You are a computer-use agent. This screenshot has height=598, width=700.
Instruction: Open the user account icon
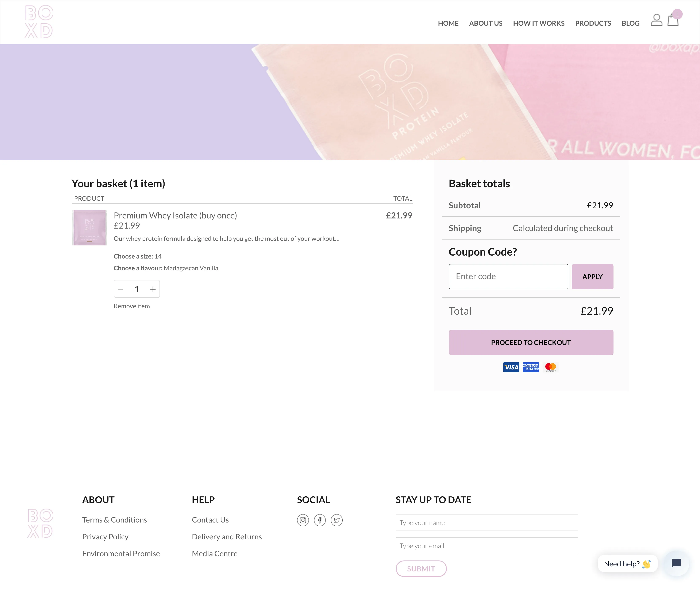656,20
